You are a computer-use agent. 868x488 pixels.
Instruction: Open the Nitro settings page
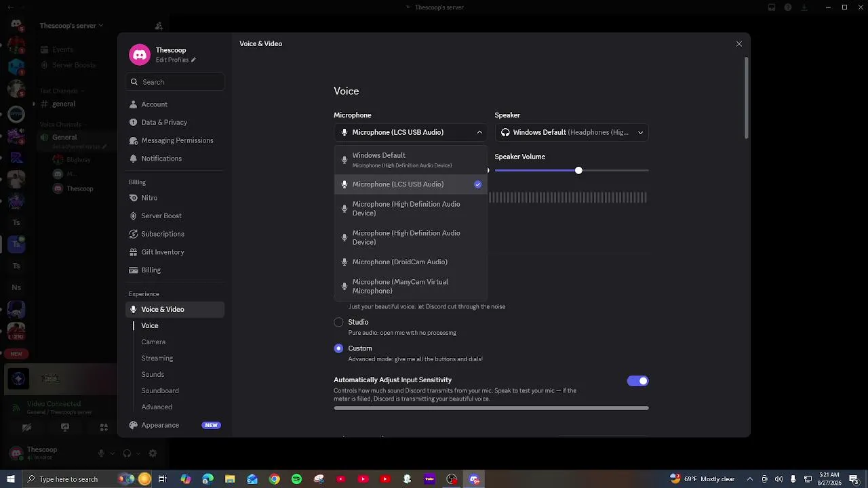pyautogui.click(x=176, y=198)
